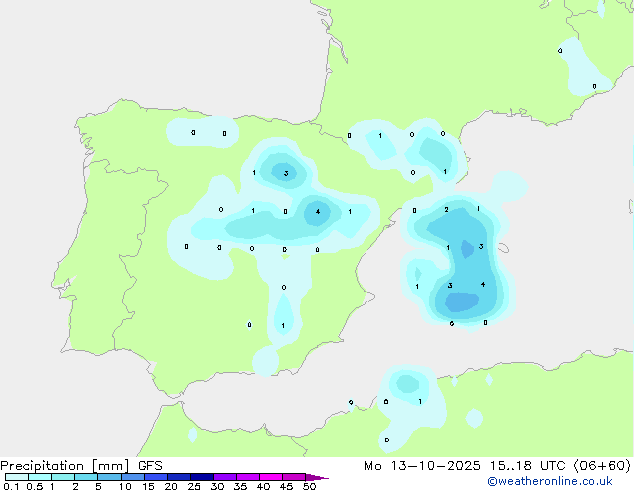
Task: Select the 5 mm legend color swatch
Action: click(x=109, y=477)
